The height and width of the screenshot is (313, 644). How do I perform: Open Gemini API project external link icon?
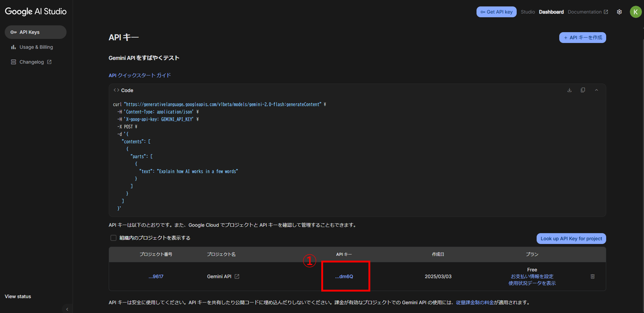coord(237,277)
